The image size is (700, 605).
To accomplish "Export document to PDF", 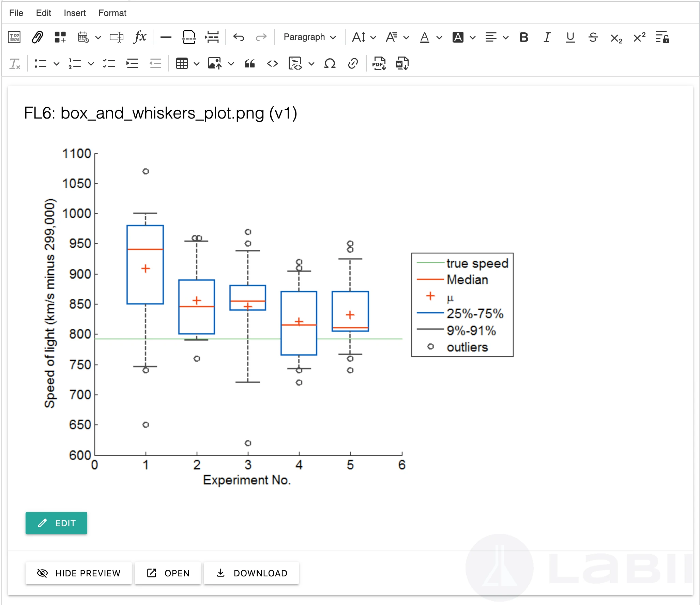I will click(x=379, y=64).
